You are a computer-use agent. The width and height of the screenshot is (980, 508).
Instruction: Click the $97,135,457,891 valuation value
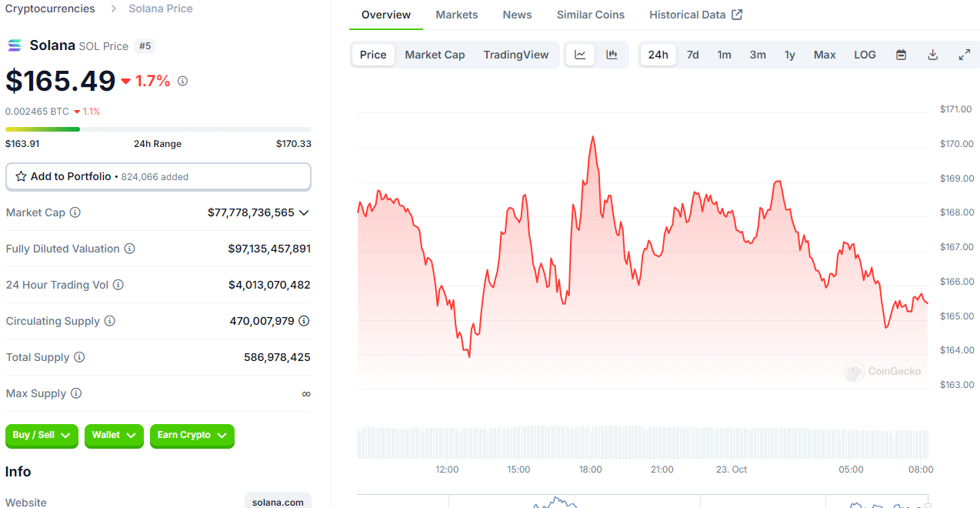click(269, 249)
